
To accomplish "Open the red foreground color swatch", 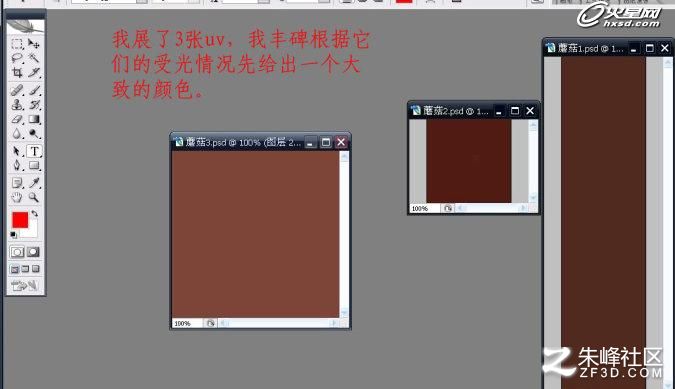I will coord(20,220).
